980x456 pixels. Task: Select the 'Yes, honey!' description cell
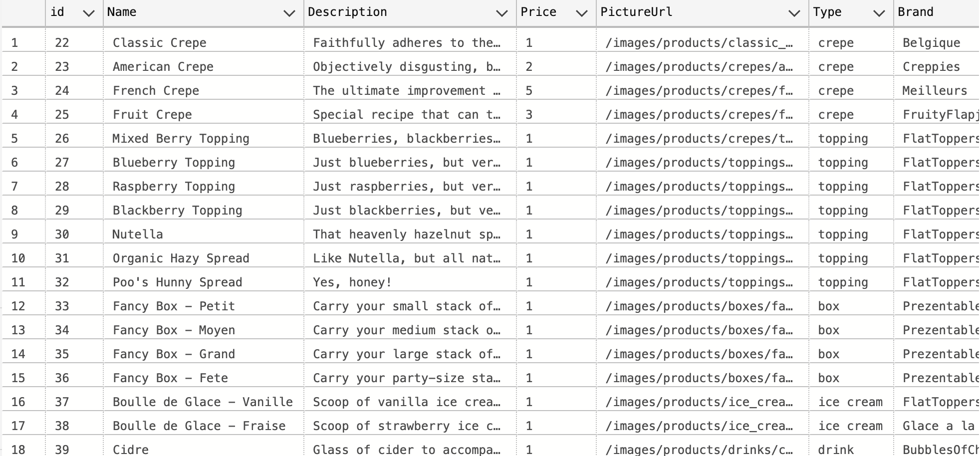click(352, 282)
